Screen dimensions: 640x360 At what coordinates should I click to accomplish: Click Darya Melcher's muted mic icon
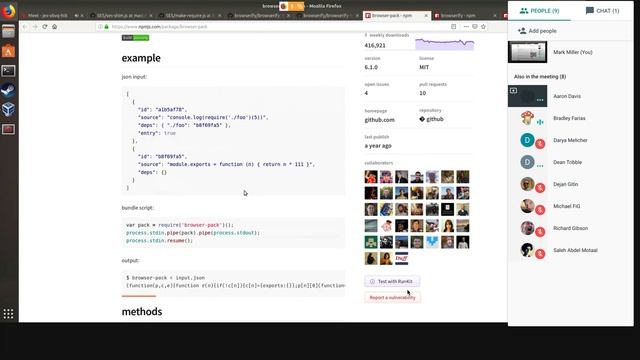pos(540,144)
